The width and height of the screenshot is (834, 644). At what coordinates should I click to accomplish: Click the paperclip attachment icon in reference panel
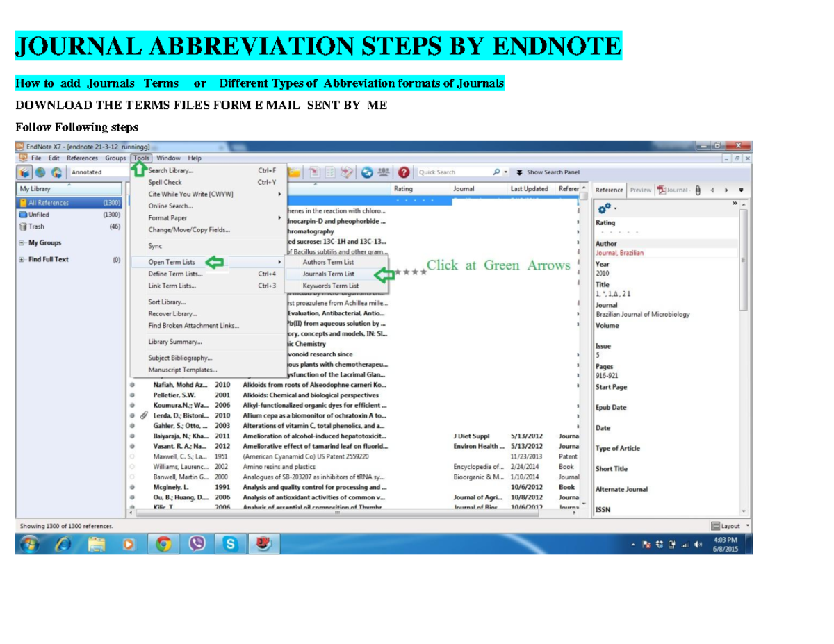click(697, 190)
